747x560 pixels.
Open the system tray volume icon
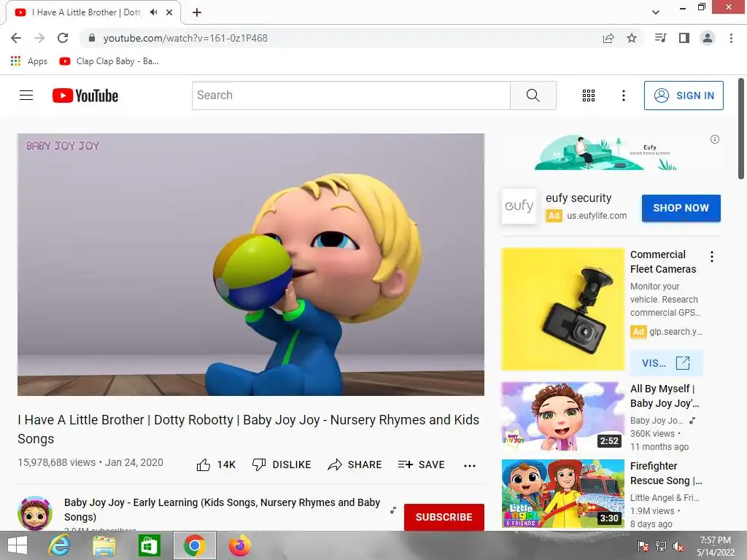[678, 546]
